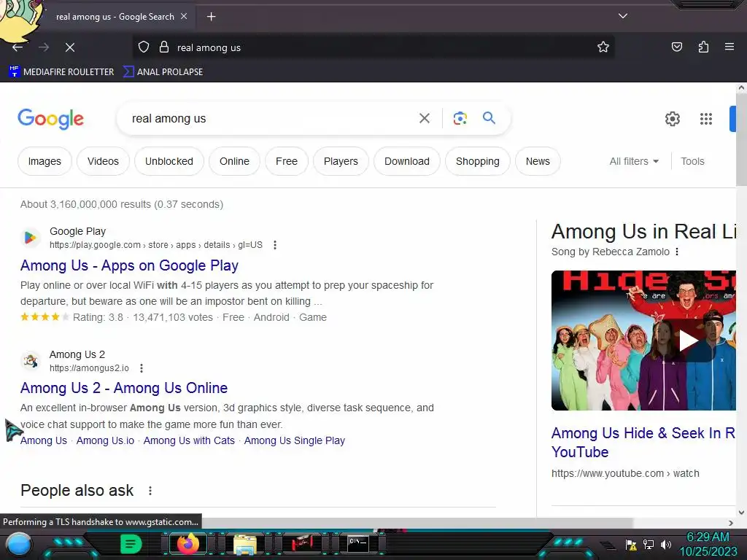List all tabs with the chevron
This screenshot has width=747, height=560.
coord(623,16)
